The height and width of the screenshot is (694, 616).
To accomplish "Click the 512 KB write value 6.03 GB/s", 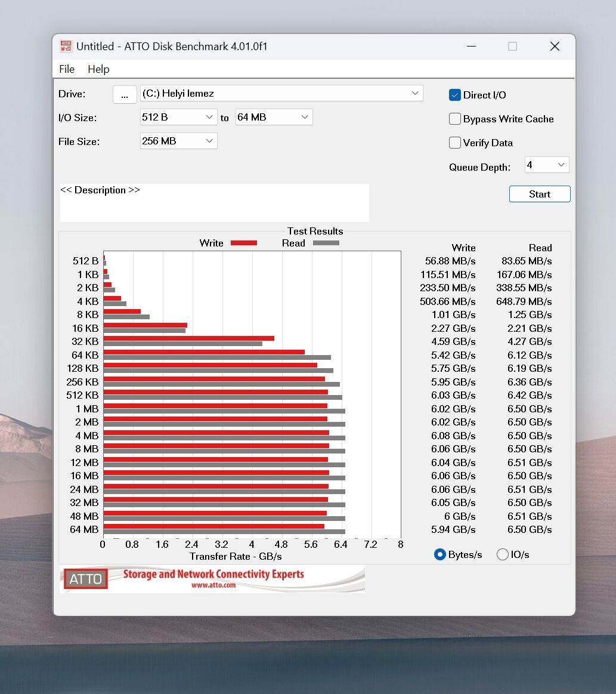I will tap(453, 395).
